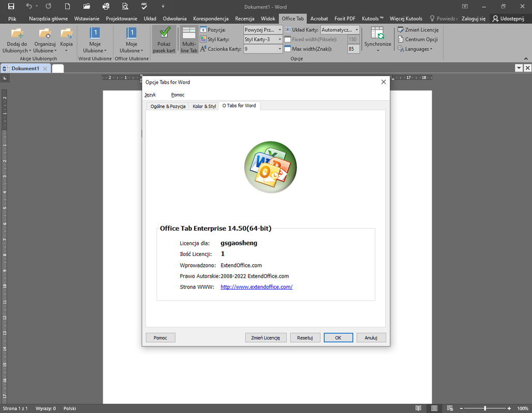
Task: Click the Udostępnij share button
Action: [509, 19]
